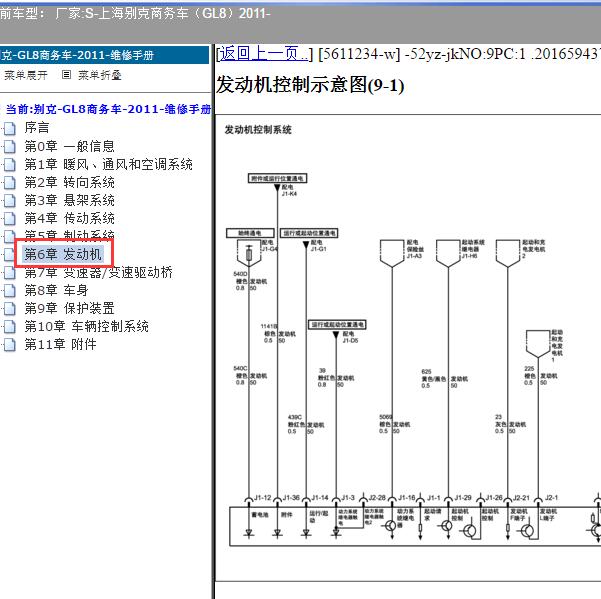The image size is (601, 599).
Task: Click the page icon next to 第0章 一般信息
Action: 10,147
